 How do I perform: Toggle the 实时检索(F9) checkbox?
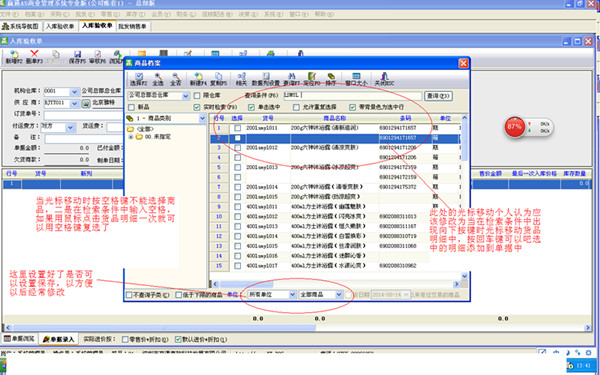(197, 107)
